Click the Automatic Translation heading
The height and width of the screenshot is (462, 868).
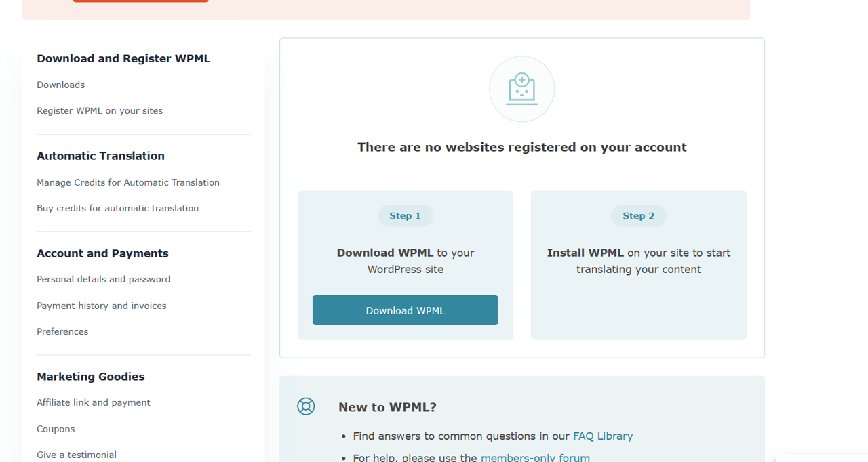click(100, 156)
